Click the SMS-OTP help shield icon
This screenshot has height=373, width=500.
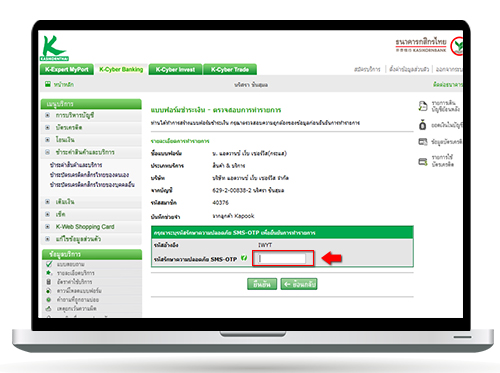tap(244, 258)
